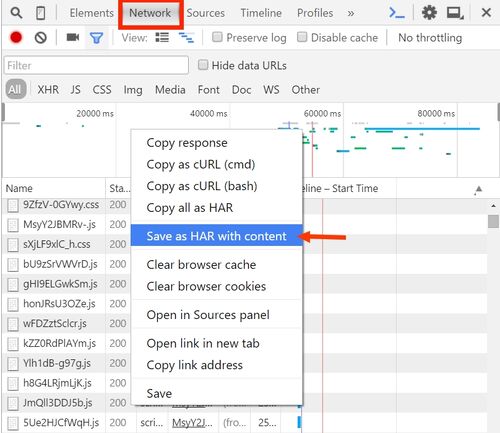Filter requests by XHR type
The width and height of the screenshot is (500, 433).
click(x=48, y=90)
